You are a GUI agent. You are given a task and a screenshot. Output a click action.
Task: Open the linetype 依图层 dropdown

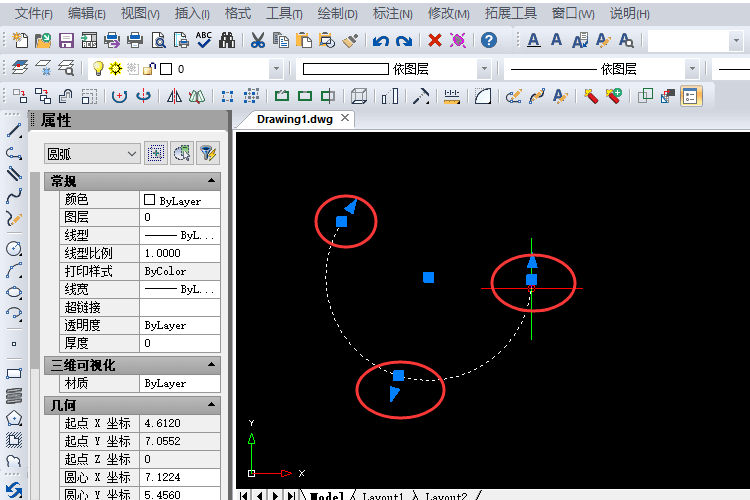692,69
